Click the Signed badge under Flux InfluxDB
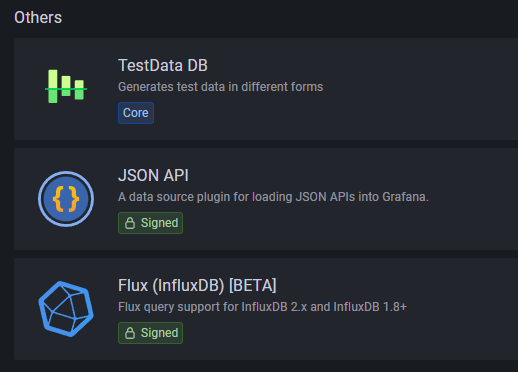Viewport: 518px width, 372px height. pos(150,333)
